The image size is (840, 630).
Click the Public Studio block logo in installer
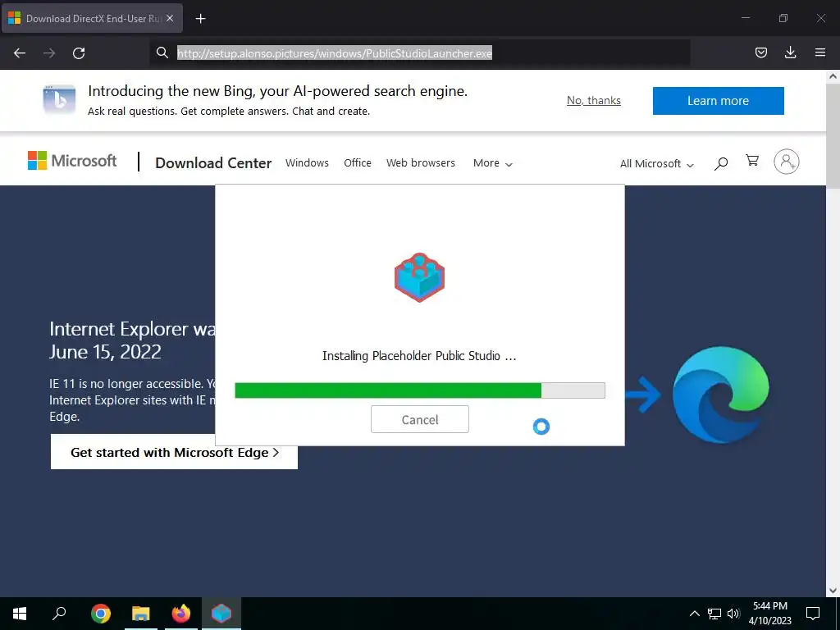419,277
